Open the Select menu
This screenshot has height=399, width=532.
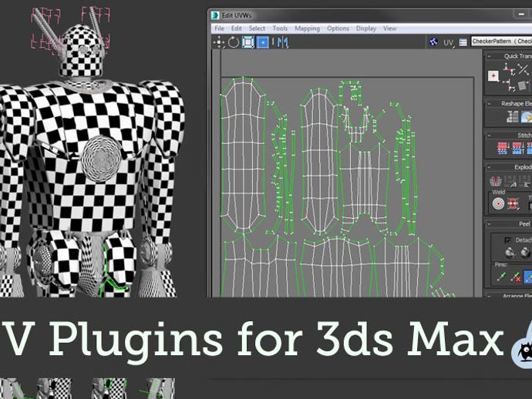click(x=257, y=28)
